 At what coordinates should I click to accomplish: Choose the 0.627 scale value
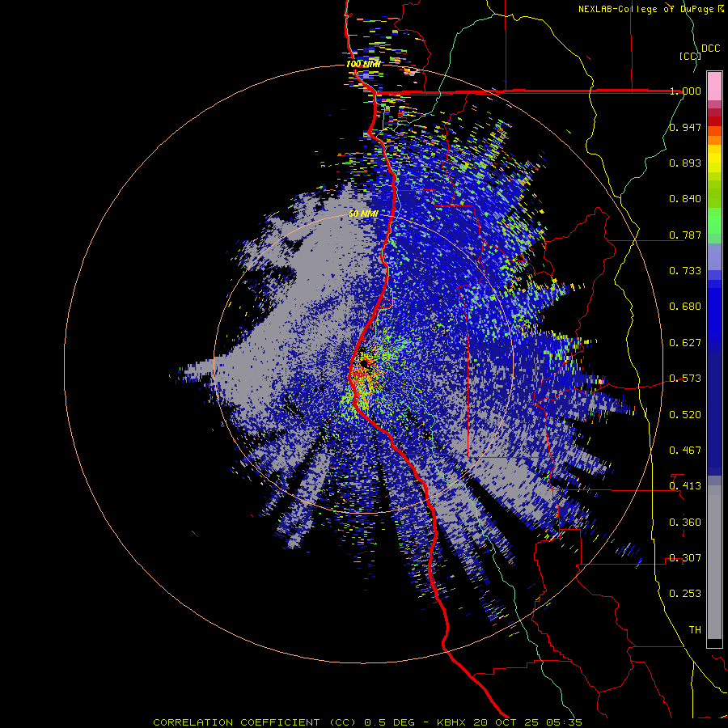685,343
